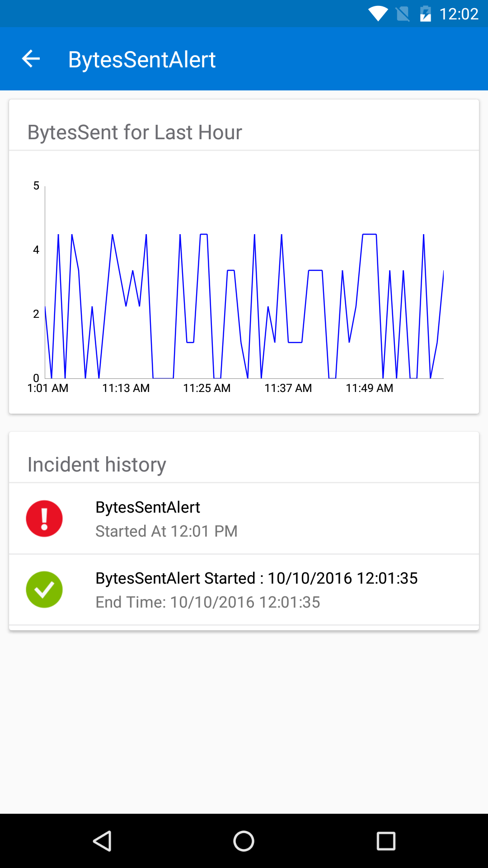The height and width of the screenshot is (868, 488).
Task: Tap the 12:02 clock in status bar
Action: [x=459, y=14]
